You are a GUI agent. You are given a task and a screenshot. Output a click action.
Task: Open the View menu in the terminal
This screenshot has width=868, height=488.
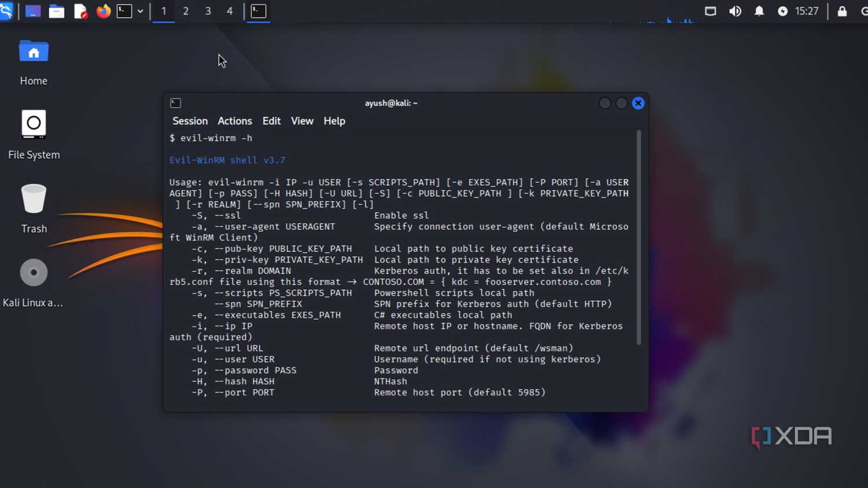pyautogui.click(x=302, y=121)
